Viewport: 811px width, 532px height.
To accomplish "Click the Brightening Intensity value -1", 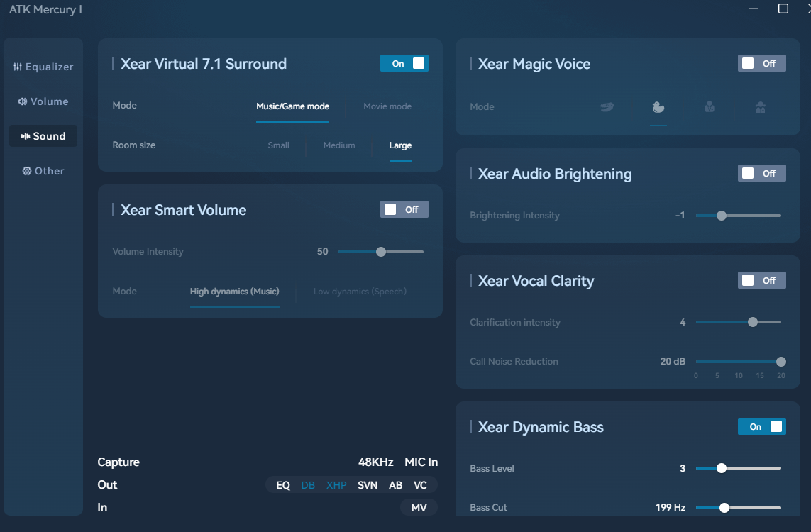I will [x=680, y=215].
